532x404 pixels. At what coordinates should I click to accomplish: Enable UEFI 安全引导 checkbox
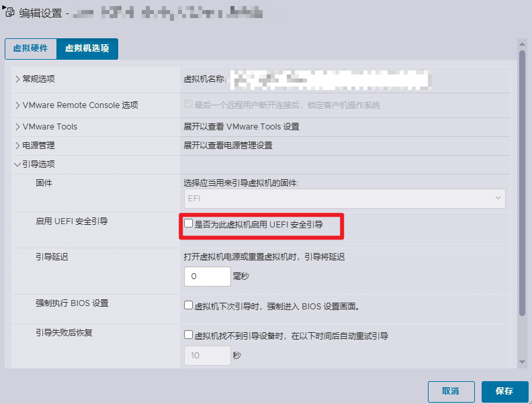pyautogui.click(x=189, y=224)
